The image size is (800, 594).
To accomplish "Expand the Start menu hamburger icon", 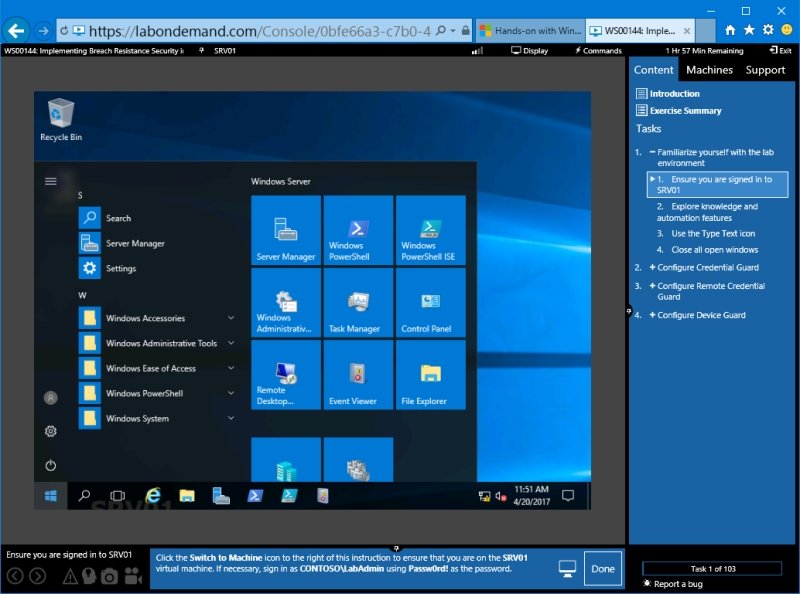I will click(51, 181).
